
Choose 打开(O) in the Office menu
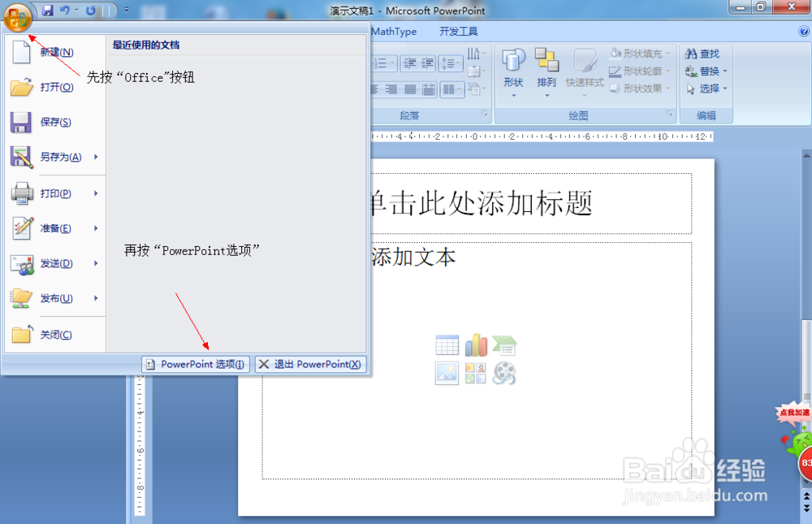click(x=54, y=87)
